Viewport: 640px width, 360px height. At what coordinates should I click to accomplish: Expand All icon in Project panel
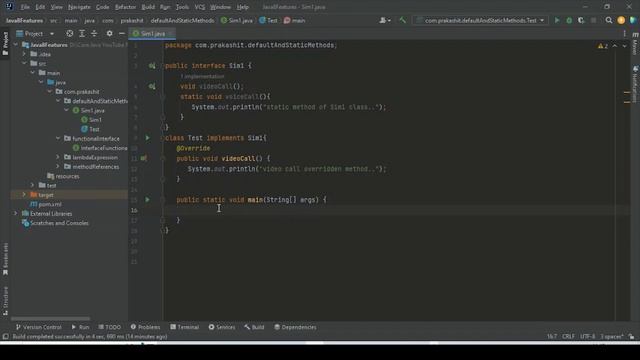coord(82,33)
